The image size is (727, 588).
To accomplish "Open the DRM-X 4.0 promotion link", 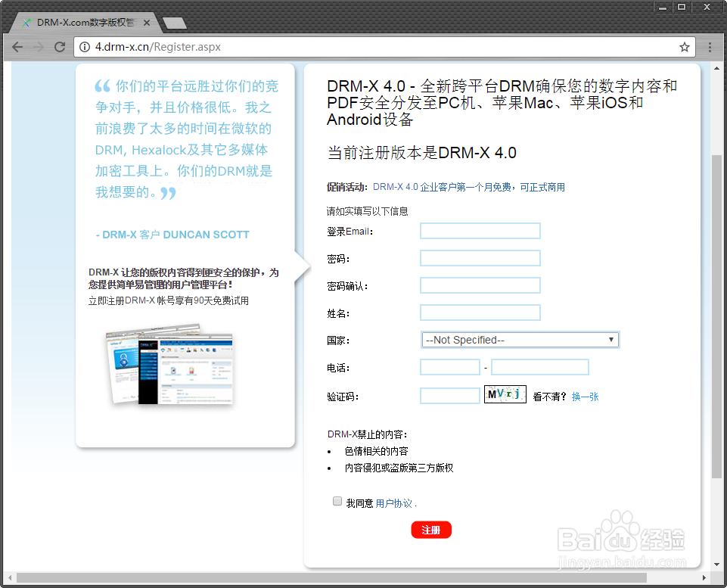I will 469,187.
